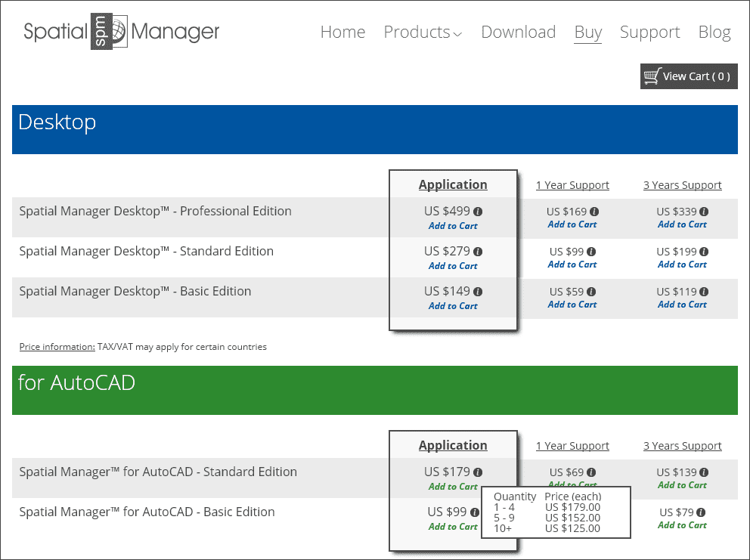
Task: Click the US $125.00 tooltip price
Action: point(572,528)
